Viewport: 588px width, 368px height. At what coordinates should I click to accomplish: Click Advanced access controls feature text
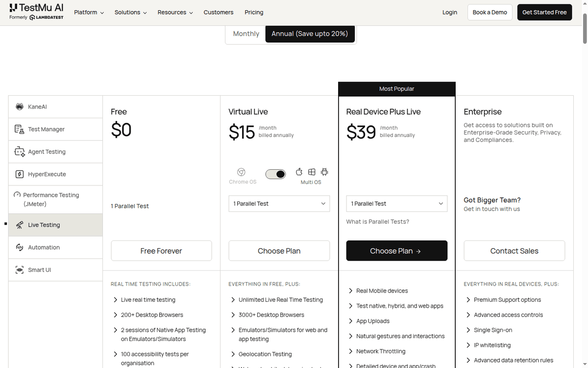(x=509, y=315)
